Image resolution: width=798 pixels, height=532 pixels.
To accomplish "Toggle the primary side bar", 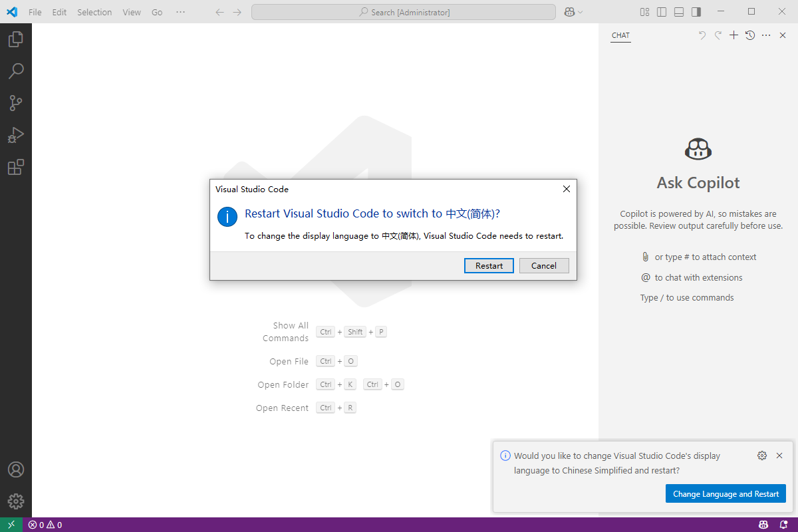I will click(662, 12).
